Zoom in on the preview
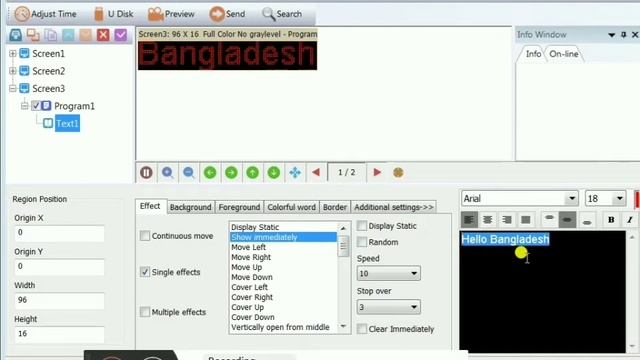 [x=167, y=173]
